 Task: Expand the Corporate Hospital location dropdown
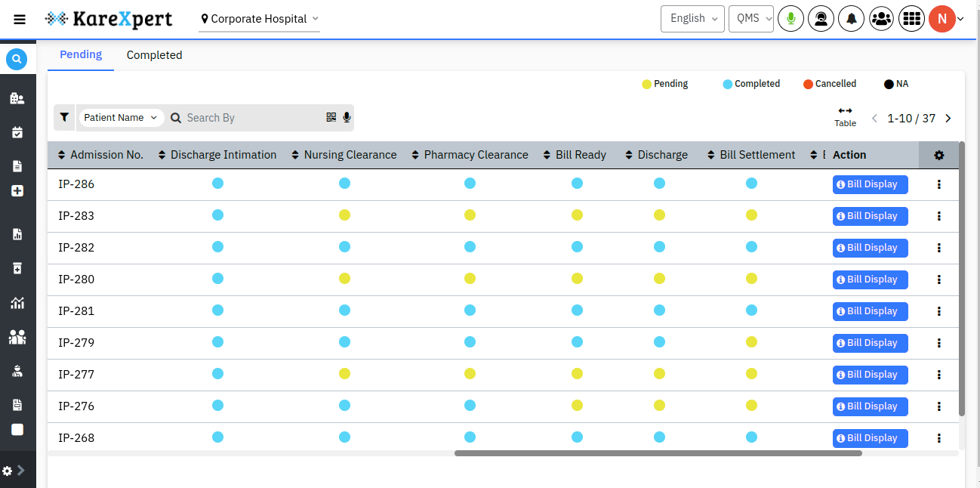click(259, 19)
